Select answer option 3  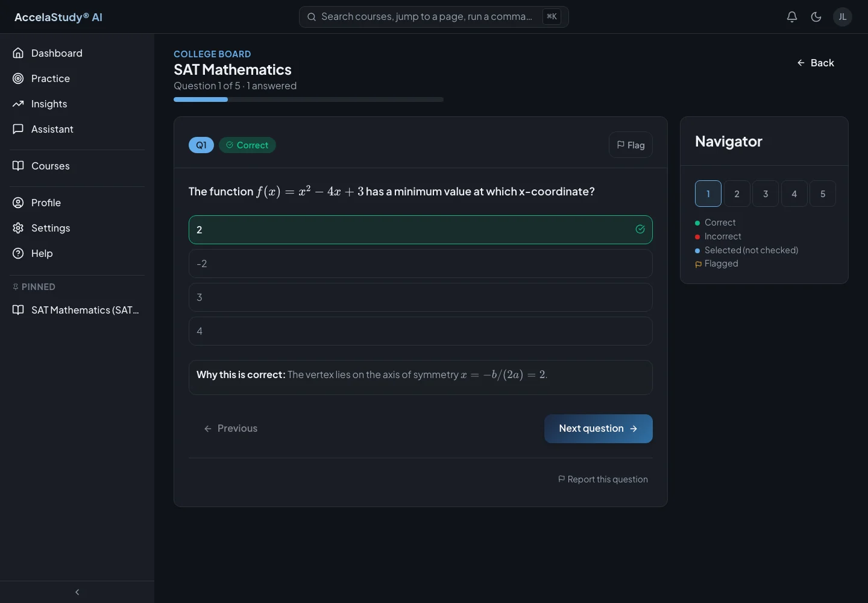click(421, 297)
